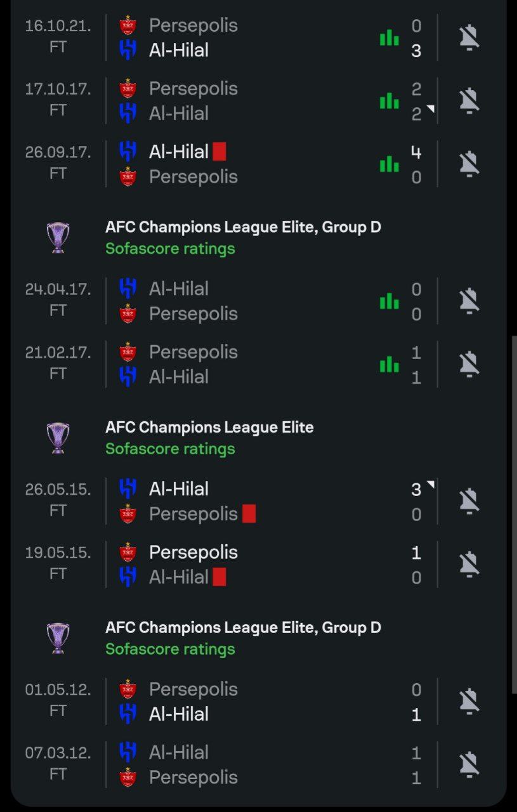Open statistics bars icon for 26.09.17 match
The image size is (517, 812).
click(389, 164)
